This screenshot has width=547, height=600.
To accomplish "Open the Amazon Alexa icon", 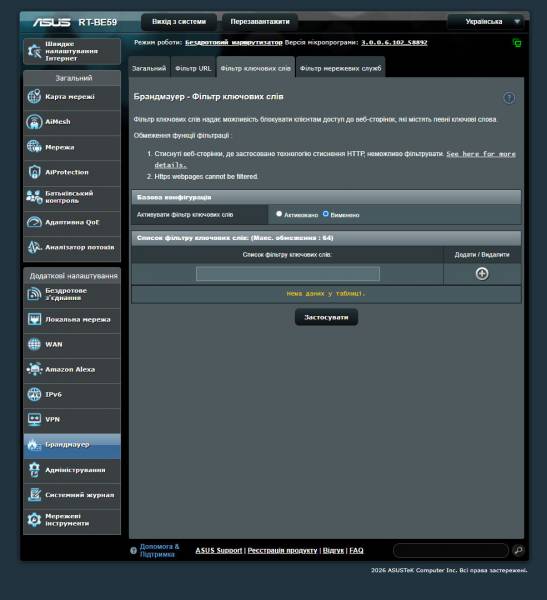I will point(34,369).
